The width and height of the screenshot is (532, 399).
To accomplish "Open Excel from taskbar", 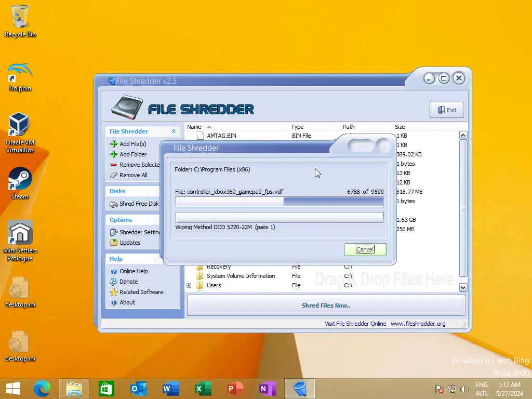I will point(203,389).
